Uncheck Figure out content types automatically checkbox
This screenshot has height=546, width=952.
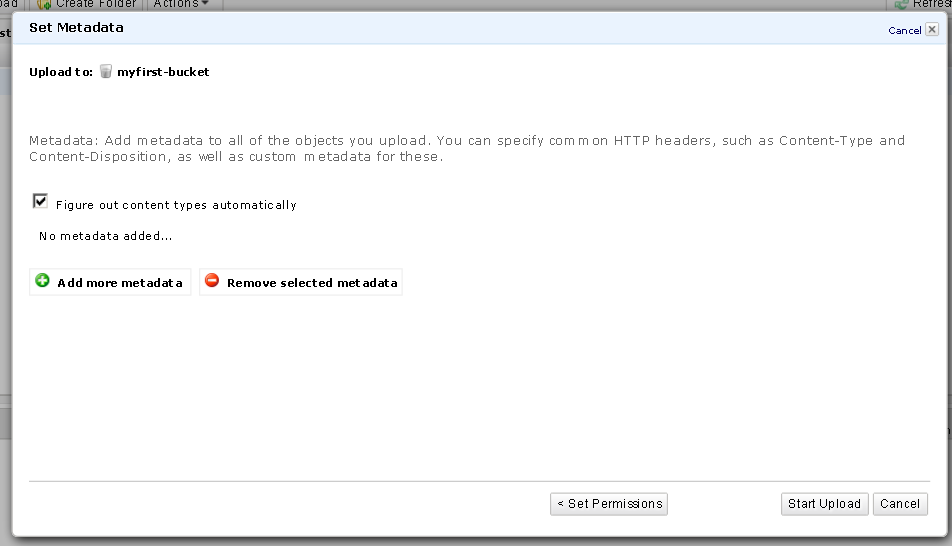pyautogui.click(x=41, y=202)
